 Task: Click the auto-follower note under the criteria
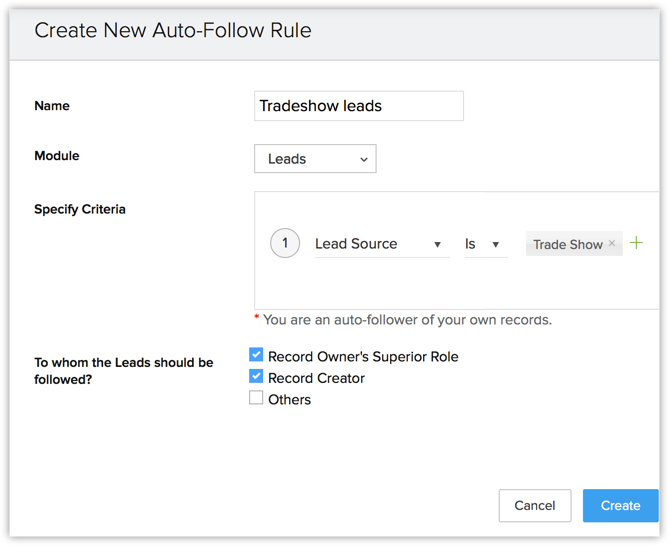(406, 320)
